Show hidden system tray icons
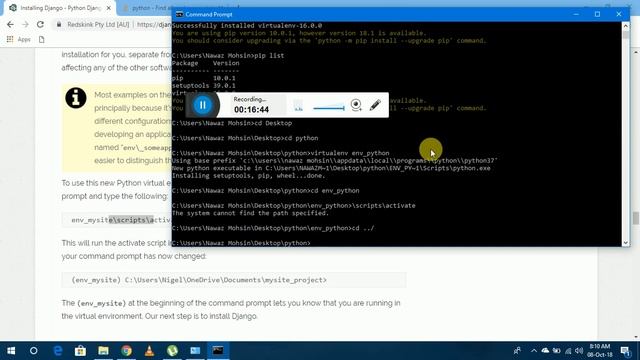 pos(534,351)
